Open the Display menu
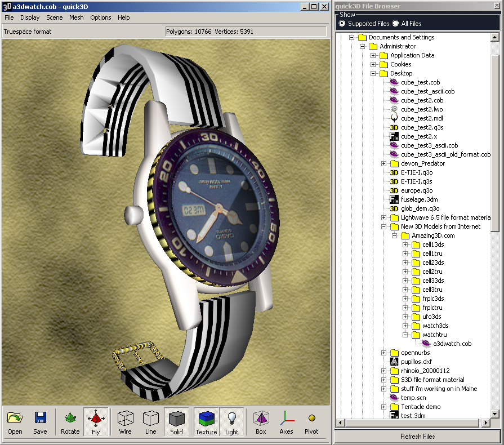This screenshot has height=445, width=504. pos(30,17)
